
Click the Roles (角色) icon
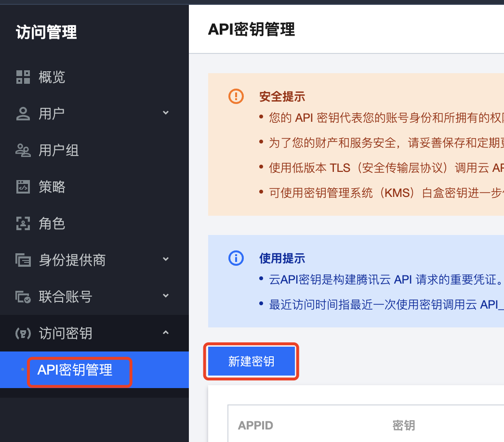pos(23,223)
